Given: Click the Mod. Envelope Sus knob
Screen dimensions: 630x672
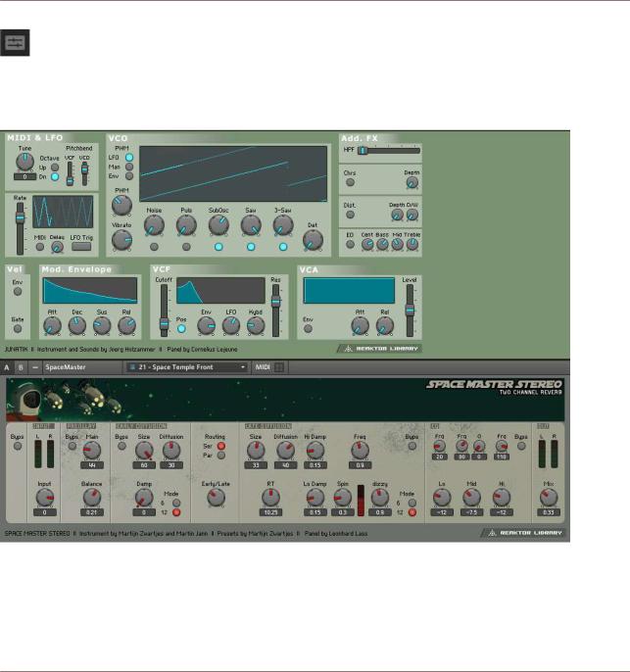Looking at the screenshot, I should coord(102,325).
